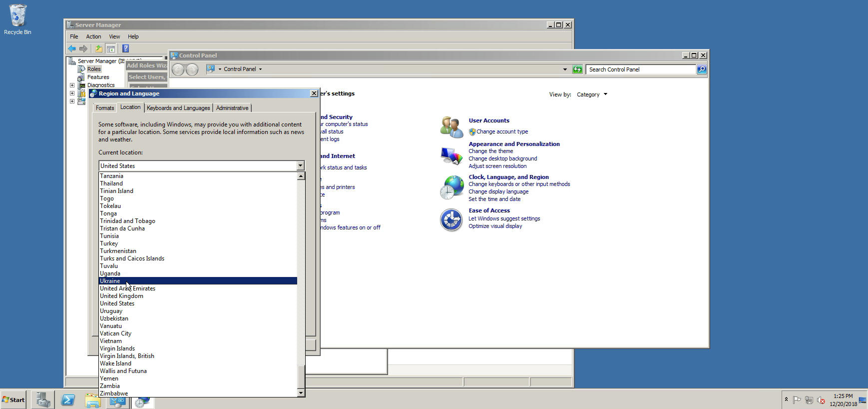Select Roles in Server Manager tree
The image size is (868, 409).
(94, 69)
